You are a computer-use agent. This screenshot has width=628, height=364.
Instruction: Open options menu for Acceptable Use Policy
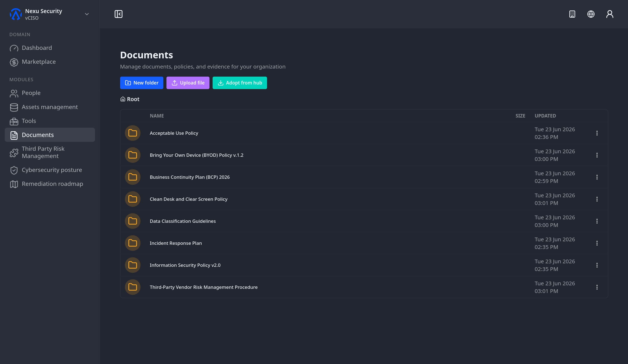click(x=597, y=133)
